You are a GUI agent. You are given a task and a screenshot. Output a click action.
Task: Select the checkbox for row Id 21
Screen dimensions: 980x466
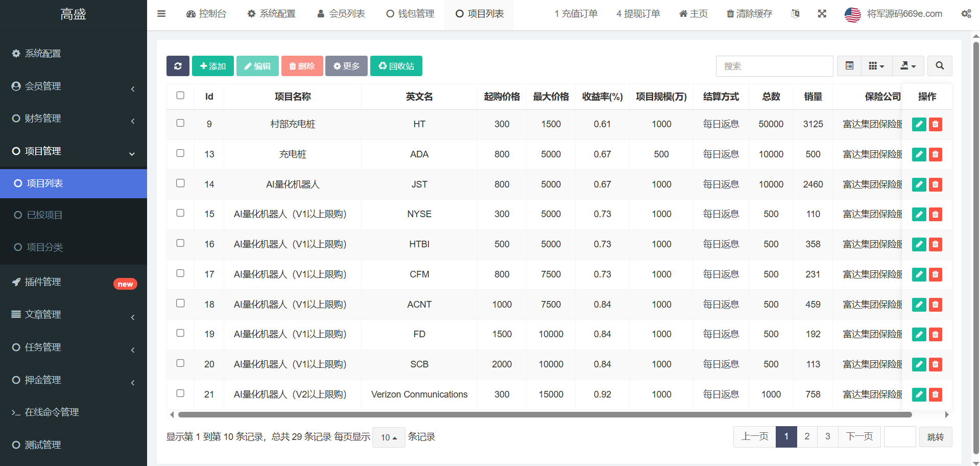tap(180, 393)
